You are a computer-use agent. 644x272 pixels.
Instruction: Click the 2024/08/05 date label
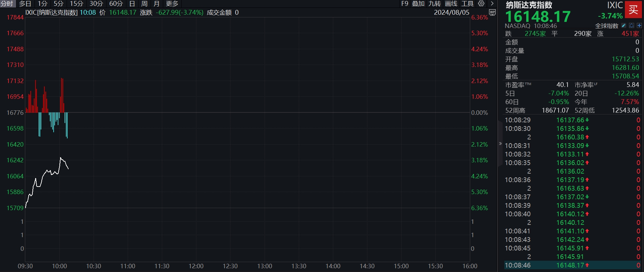click(452, 13)
